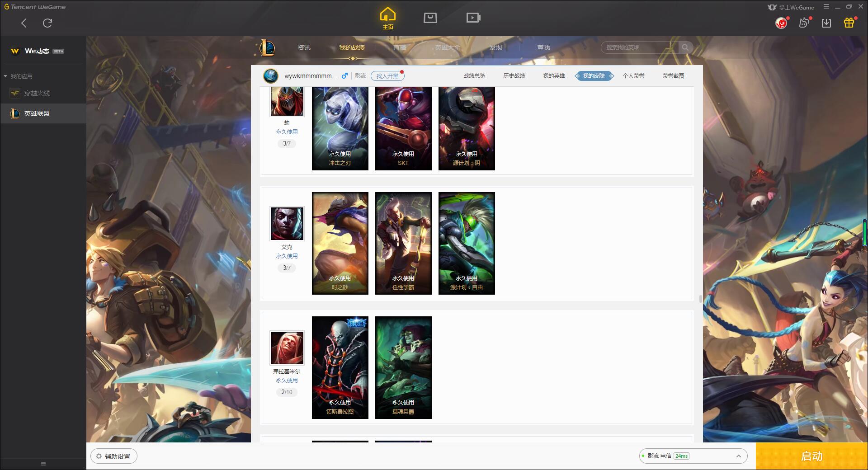Open the 冲击之刃 skin card
This screenshot has width=868, height=470.
pyautogui.click(x=340, y=128)
